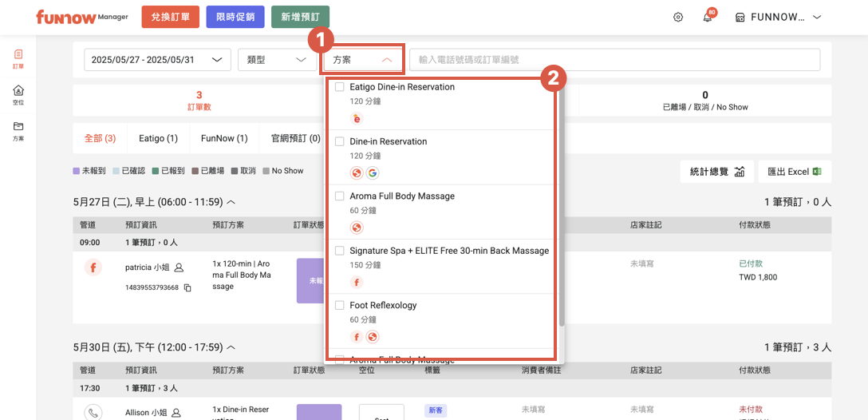
Task: Expand the 類型 type dropdown
Action: tap(277, 60)
